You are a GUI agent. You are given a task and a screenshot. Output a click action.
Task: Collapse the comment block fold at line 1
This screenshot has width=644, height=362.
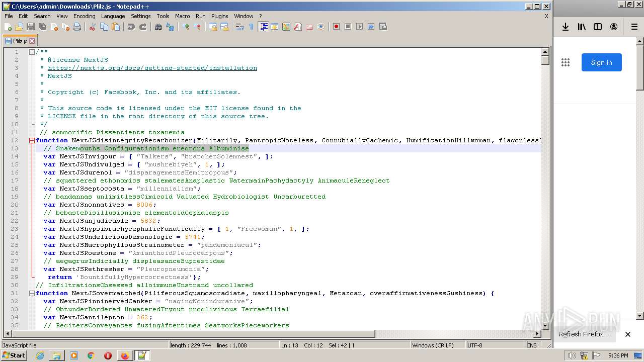pos(32,52)
